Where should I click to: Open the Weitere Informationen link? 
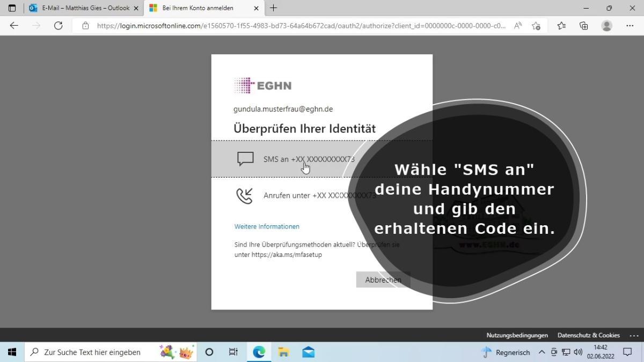click(267, 226)
